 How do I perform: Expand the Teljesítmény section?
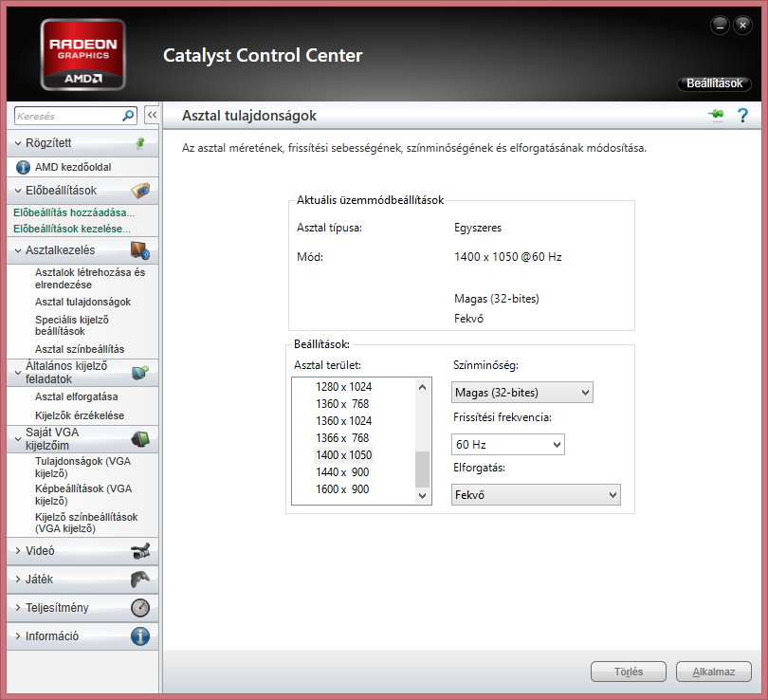tap(18, 608)
